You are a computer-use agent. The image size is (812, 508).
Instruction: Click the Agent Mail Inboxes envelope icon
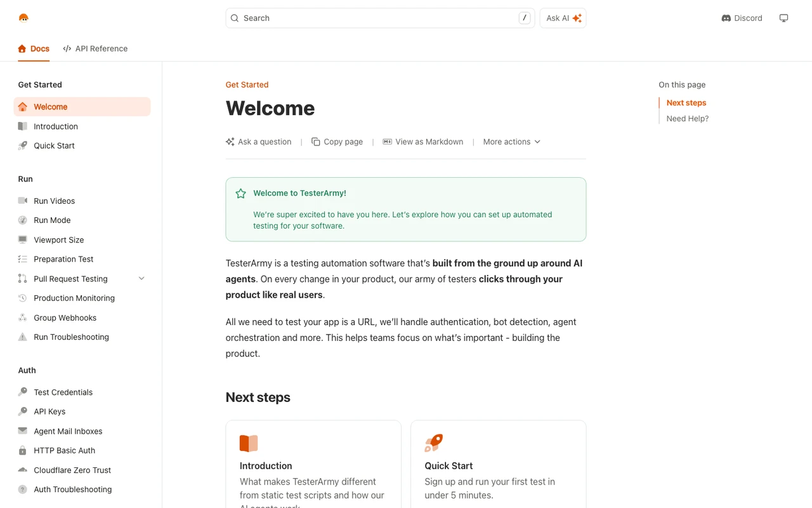(x=23, y=431)
